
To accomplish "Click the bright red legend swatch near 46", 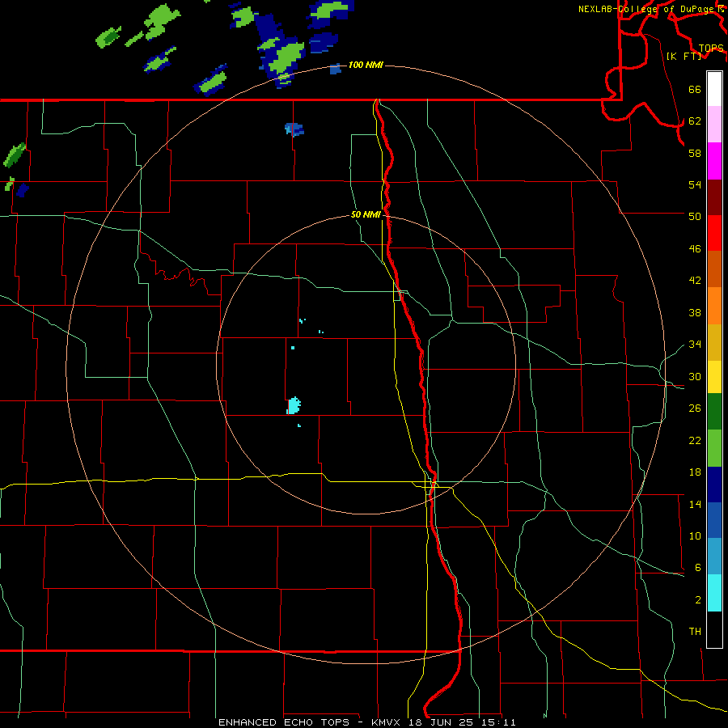I will coord(714,233).
